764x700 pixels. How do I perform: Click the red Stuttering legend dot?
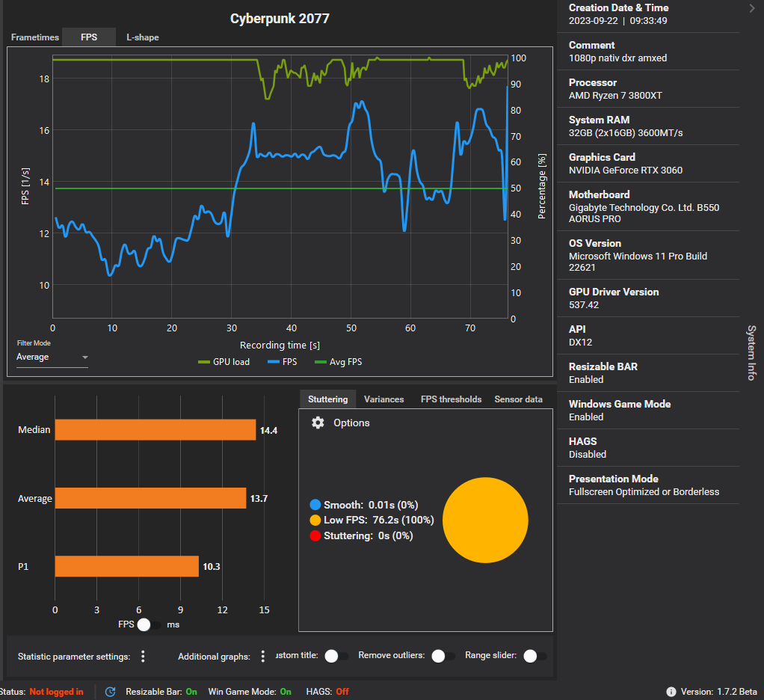[x=315, y=535]
